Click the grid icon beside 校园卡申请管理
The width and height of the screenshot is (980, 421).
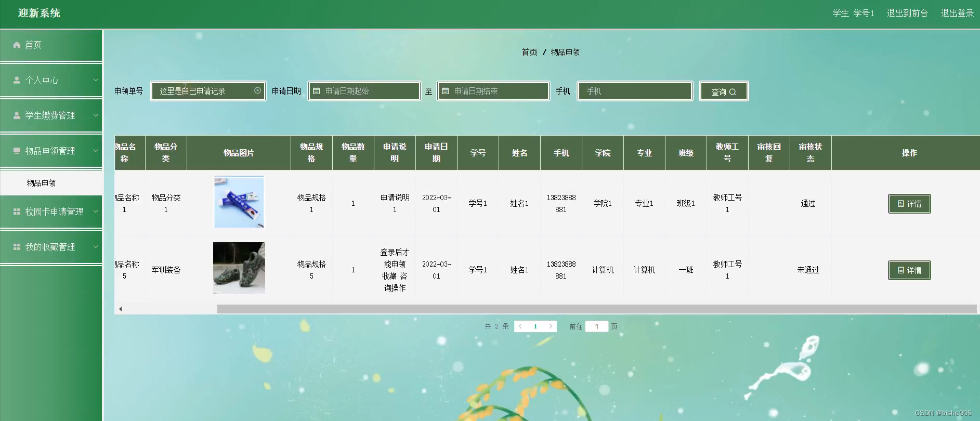point(17,212)
